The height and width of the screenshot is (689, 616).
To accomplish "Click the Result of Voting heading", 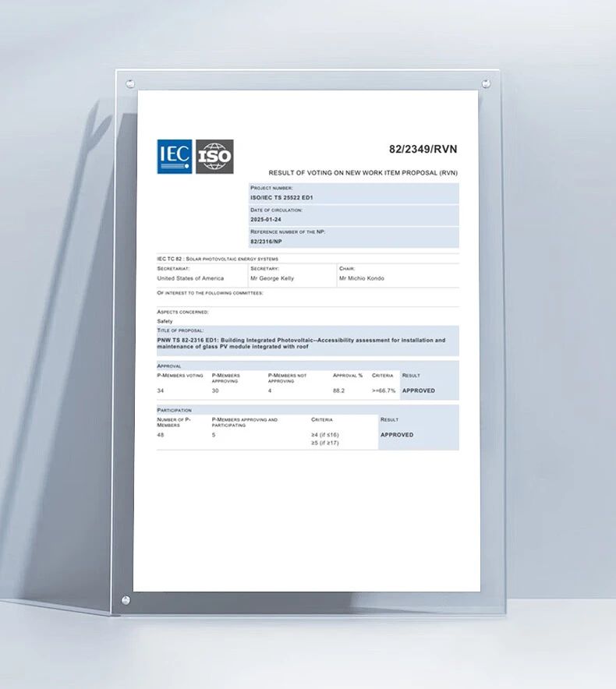I will pyautogui.click(x=363, y=173).
